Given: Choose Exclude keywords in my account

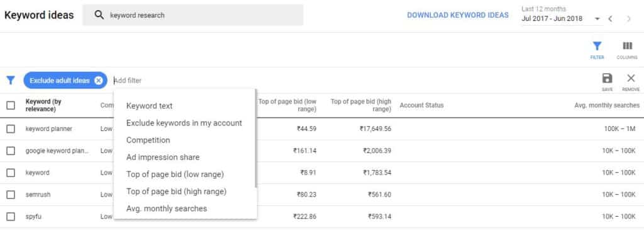Looking at the screenshot, I should click(x=185, y=123).
